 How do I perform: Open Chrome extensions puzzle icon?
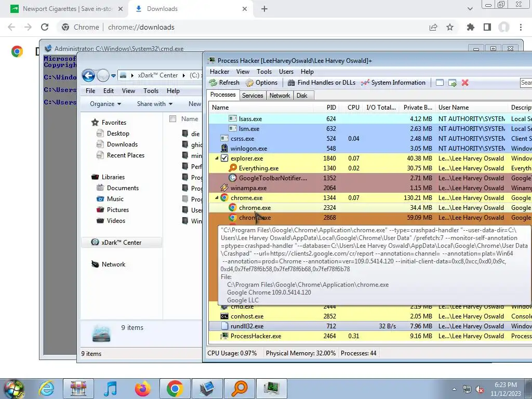point(470,27)
